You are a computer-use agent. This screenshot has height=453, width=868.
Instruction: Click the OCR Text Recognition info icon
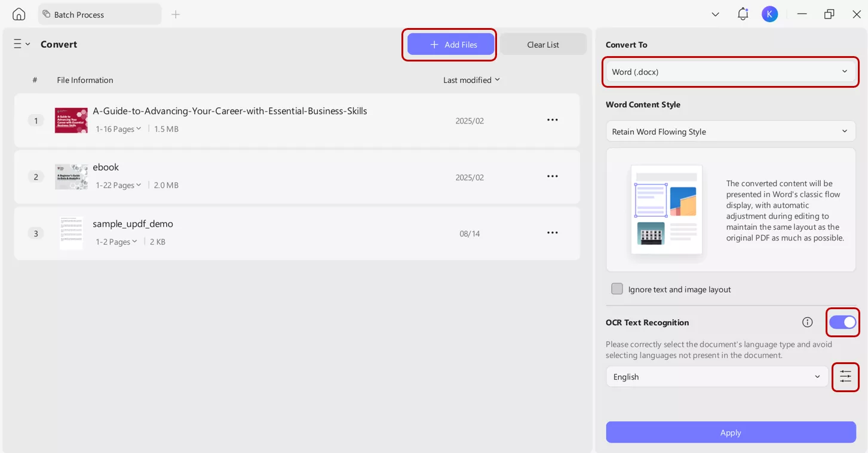(807, 322)
